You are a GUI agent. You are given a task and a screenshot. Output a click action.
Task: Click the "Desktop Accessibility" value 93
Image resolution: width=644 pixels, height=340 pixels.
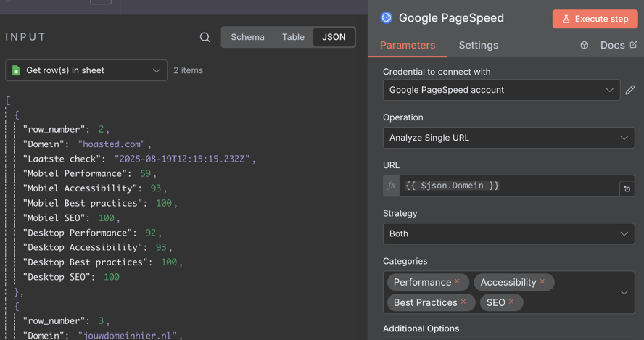point(161,248)
